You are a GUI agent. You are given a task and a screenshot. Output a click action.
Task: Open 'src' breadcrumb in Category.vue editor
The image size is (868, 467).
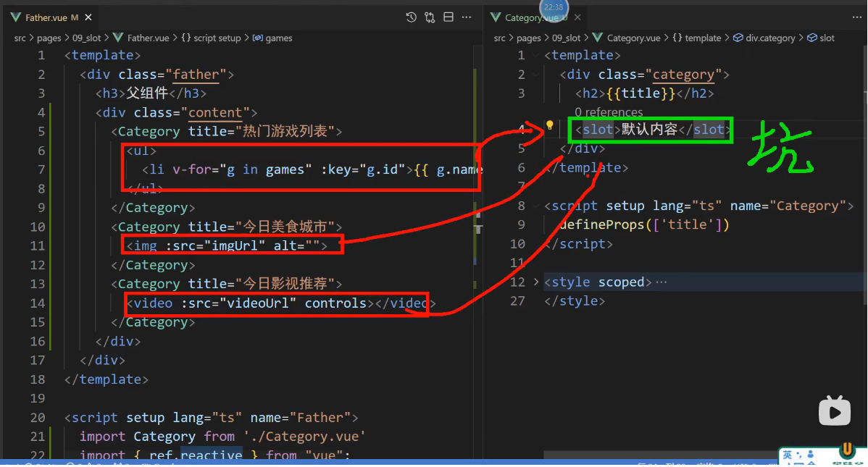499,38
